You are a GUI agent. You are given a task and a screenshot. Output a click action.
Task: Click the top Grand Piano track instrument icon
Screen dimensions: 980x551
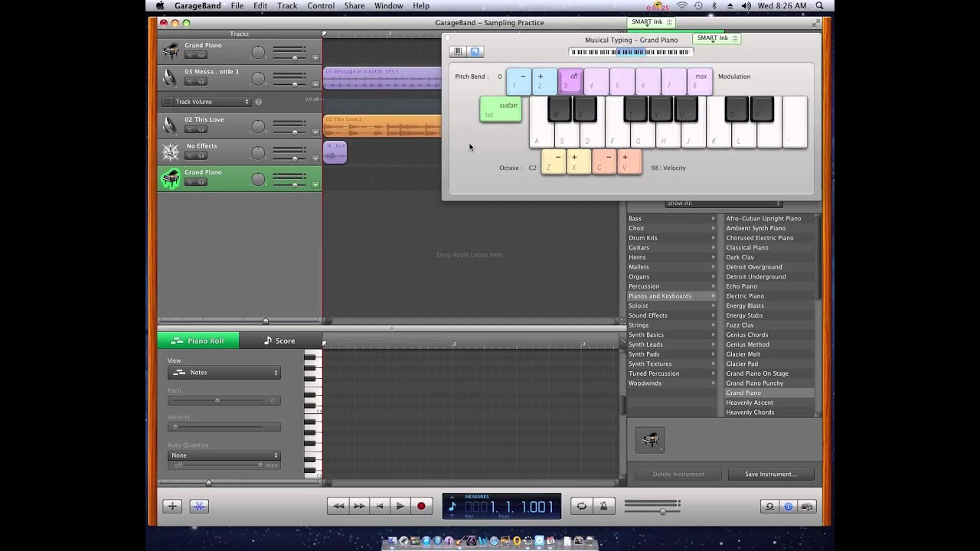point(170,51)
